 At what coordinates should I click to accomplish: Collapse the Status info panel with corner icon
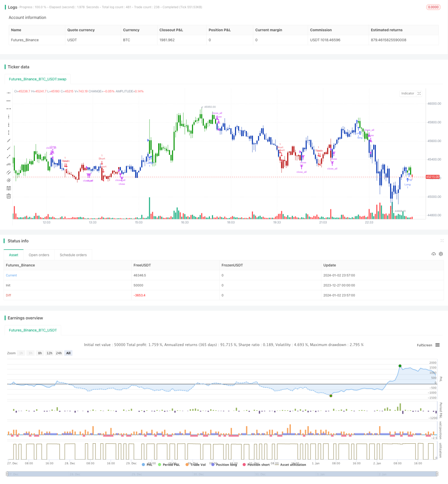tap(442, 241)
